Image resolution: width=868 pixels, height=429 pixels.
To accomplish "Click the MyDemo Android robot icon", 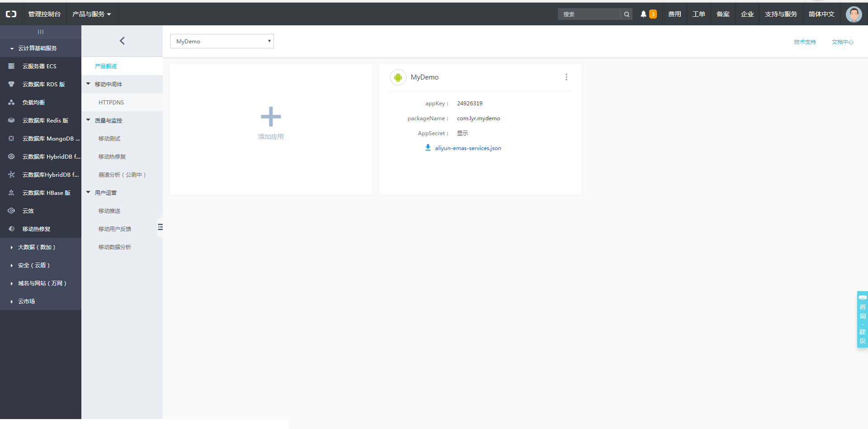I will [x=398, y=77].
